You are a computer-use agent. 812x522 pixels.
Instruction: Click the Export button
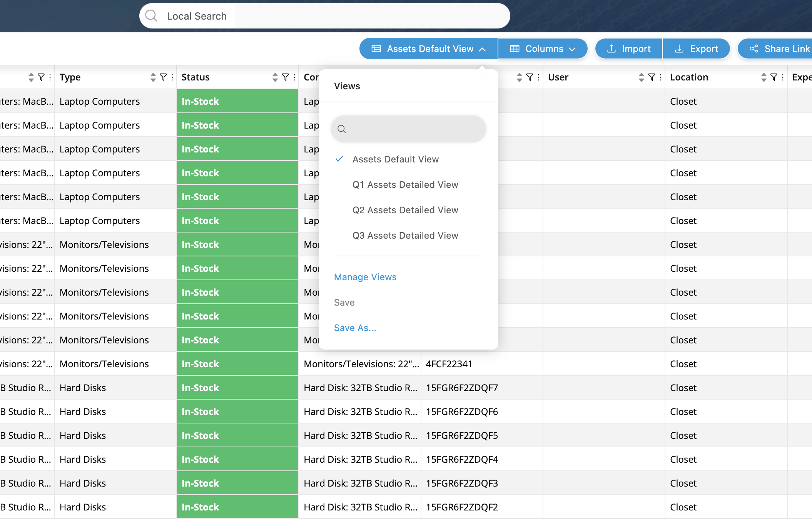pos(697,49)
